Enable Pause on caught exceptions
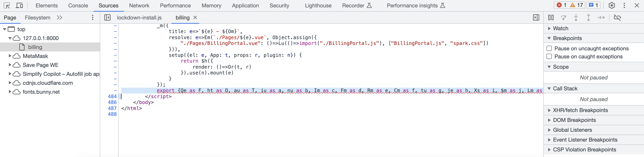The image size is (644, 157). 549,57
